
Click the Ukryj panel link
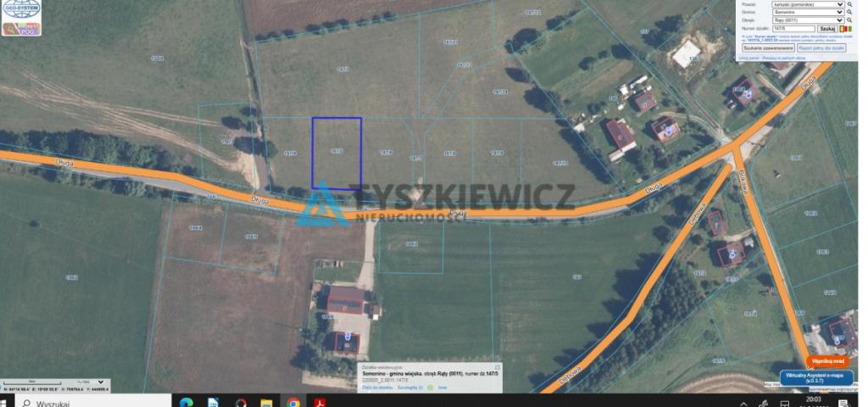[749, 58]
